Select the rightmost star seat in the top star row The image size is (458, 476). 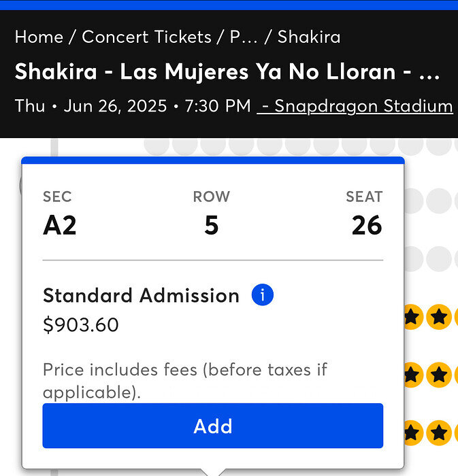click(x=440, y=316)
